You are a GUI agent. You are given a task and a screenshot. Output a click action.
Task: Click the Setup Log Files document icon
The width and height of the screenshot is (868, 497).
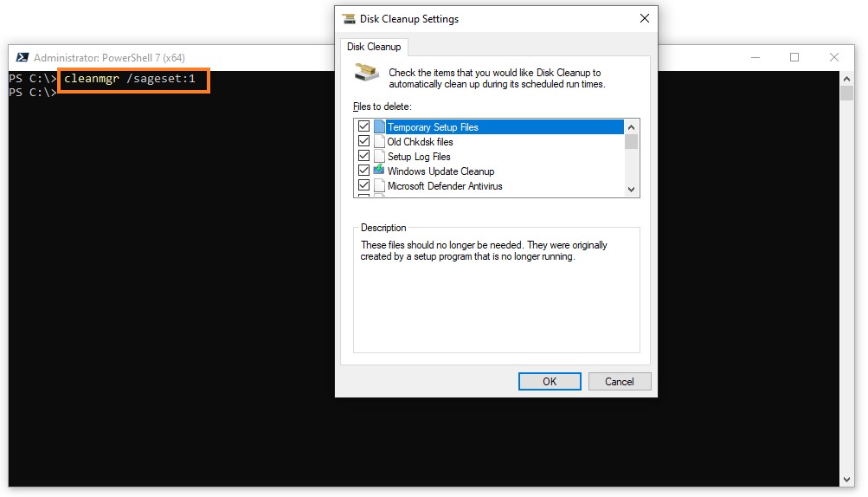click(379, 156)
